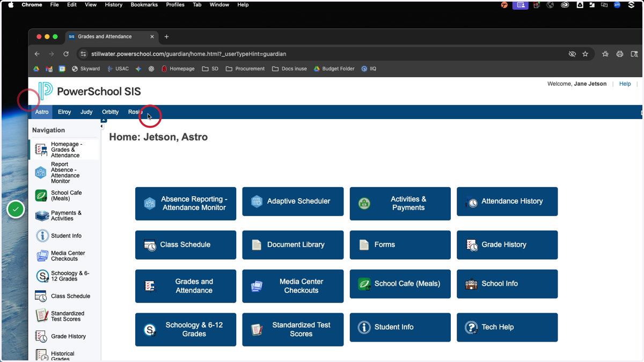Screen dimensions: 644x362
Task: Click sidebar Historical Grades link
Action: [x=63, y=356]
